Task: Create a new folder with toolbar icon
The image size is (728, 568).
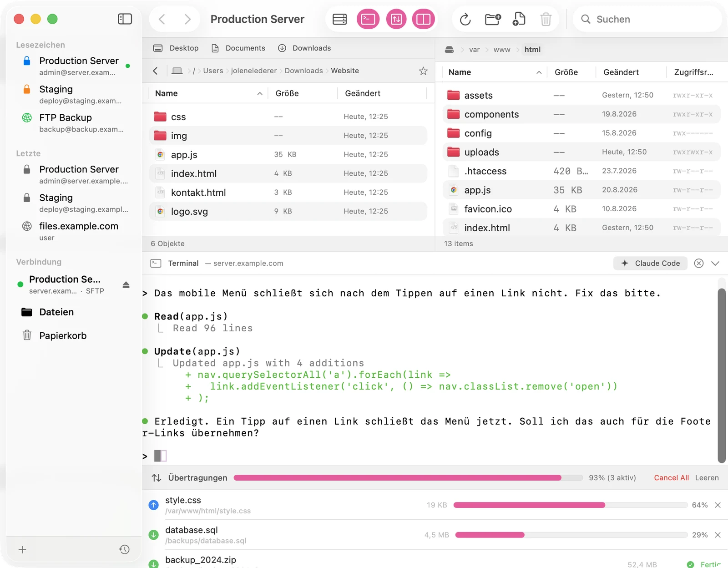Action: [x=493, y=19]
